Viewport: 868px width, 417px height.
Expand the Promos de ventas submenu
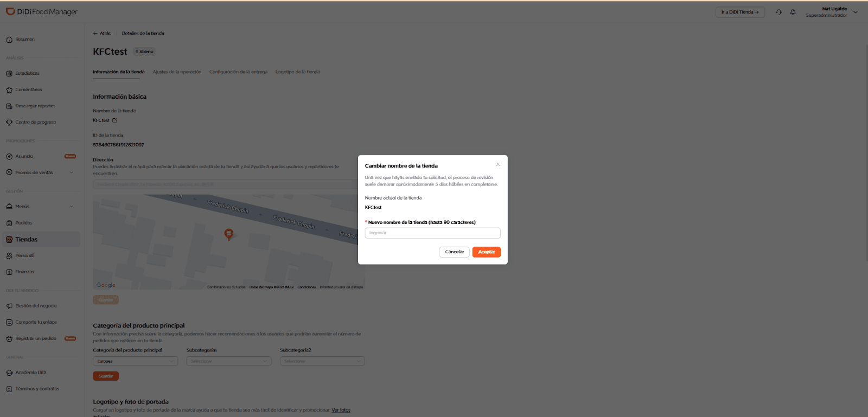pos(71,172)
